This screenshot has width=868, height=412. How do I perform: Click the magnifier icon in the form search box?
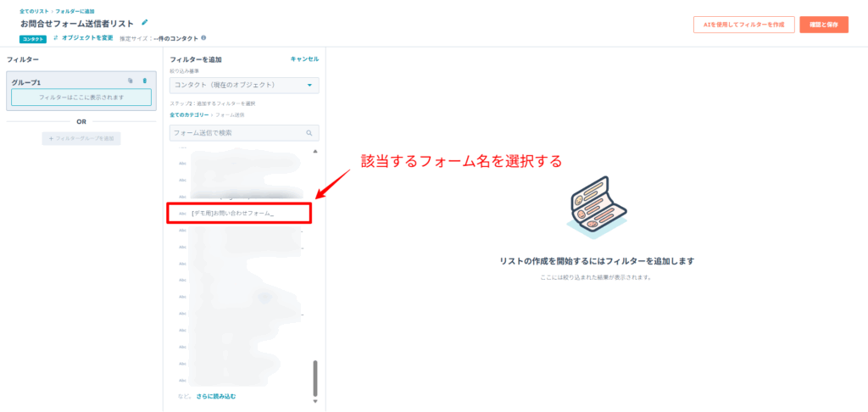click(x=309, y=133)
